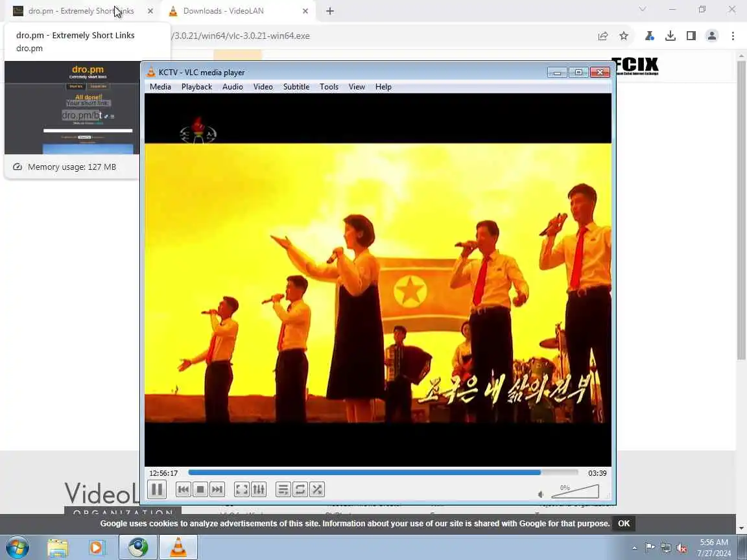Open a new browser tab
The width and height of the screenshot is (747, 560).
329,11
